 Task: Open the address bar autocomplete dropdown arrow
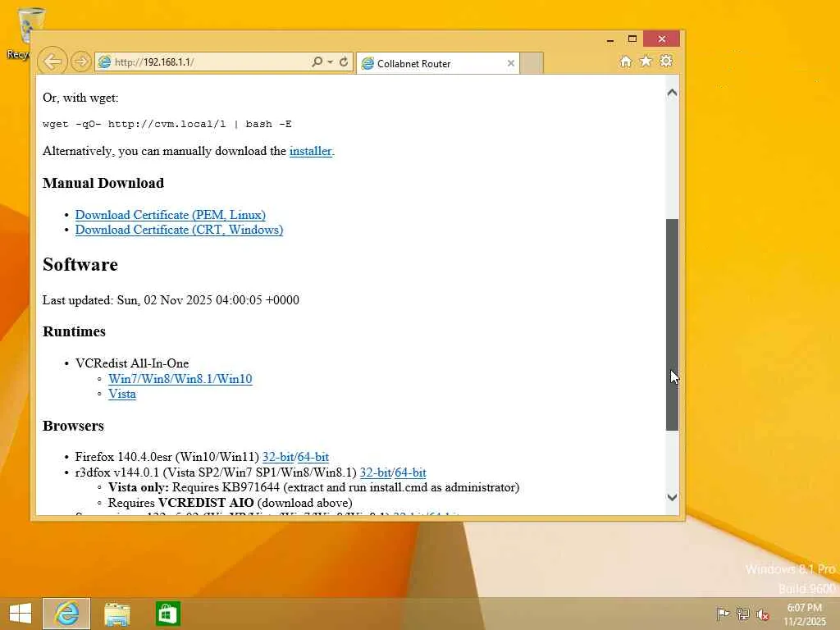click(x=330, y=62)
